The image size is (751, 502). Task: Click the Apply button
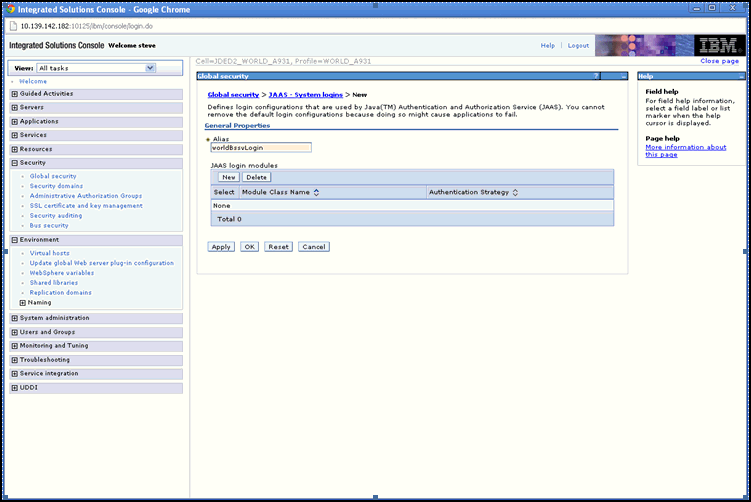(221, 247)
